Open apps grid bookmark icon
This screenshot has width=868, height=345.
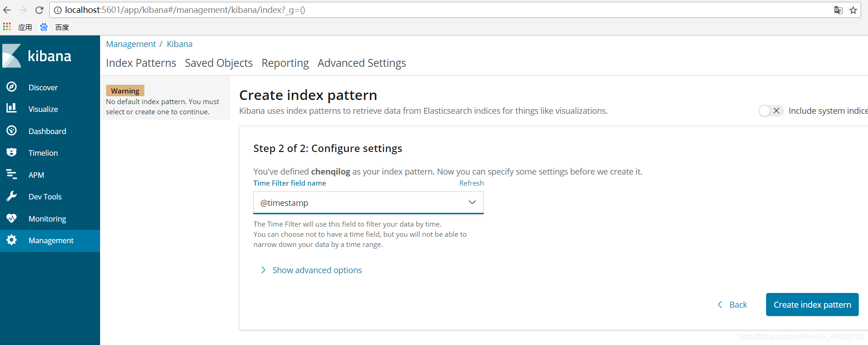(x=7, y=27)
